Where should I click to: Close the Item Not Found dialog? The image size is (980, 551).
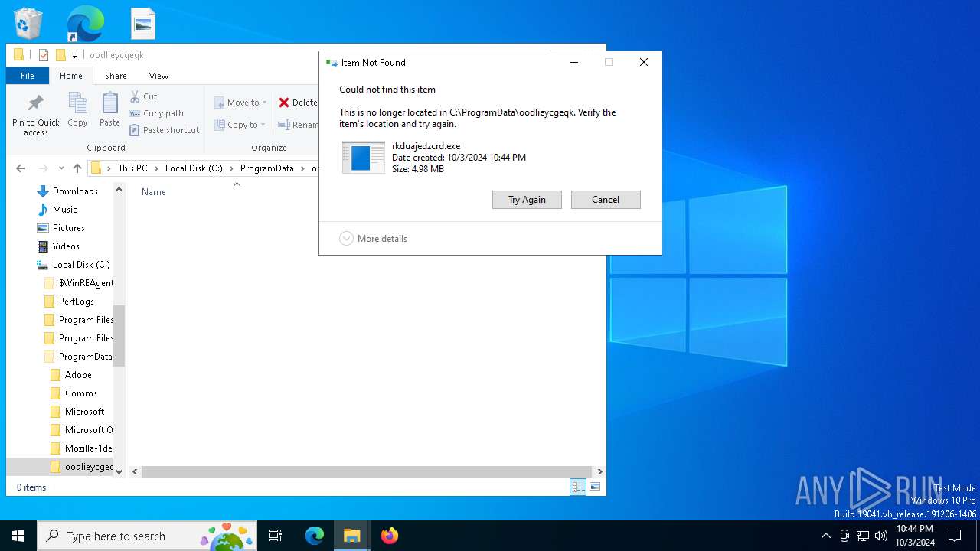point(644,63)
